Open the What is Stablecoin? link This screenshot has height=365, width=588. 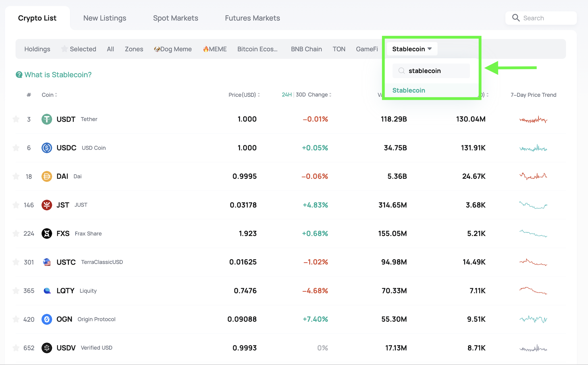click(x=58, y=74)
